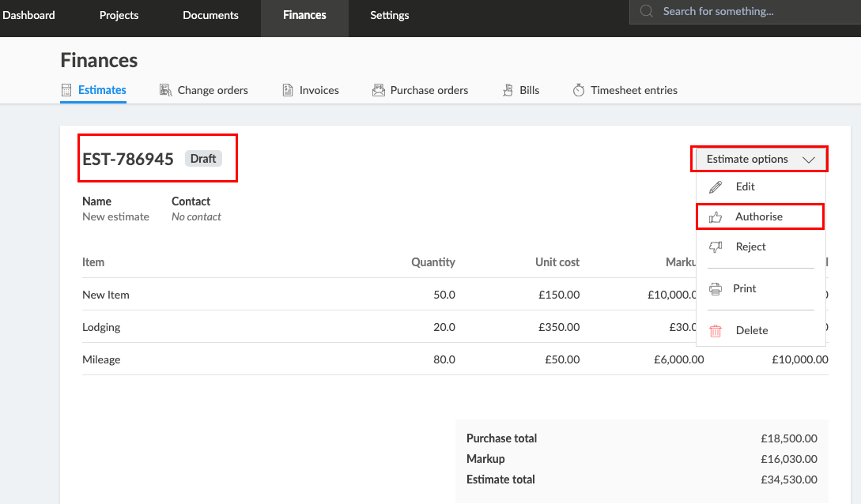Click the No contact value
The image size is (861, 504).
tap(196, 216)
